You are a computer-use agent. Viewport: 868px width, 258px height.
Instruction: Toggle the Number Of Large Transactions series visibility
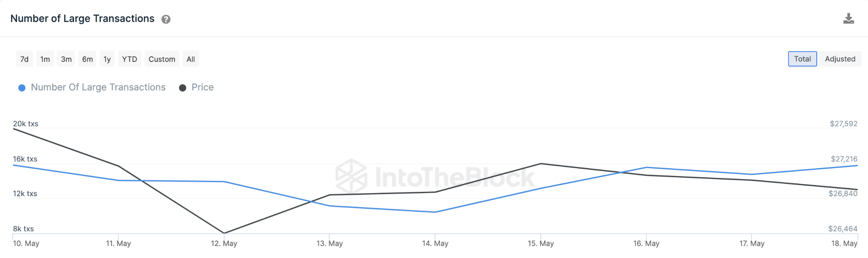tap(97, 87)
